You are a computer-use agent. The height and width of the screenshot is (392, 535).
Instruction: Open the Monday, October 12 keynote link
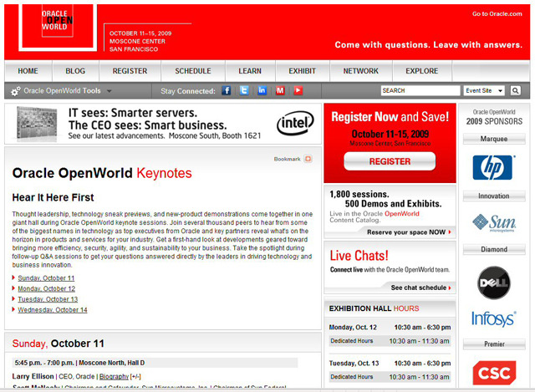[47, 288]
